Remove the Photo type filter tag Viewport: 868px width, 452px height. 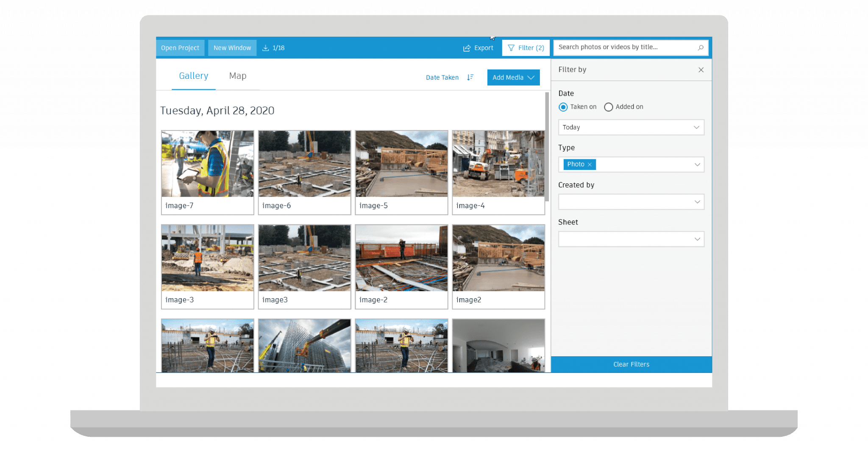coord(590,164)
